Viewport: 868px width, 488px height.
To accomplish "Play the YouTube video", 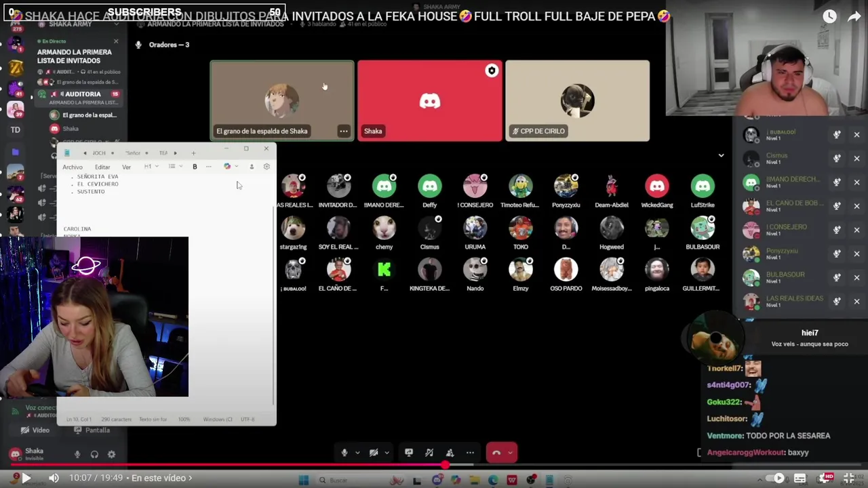I will tap(25, 478).
